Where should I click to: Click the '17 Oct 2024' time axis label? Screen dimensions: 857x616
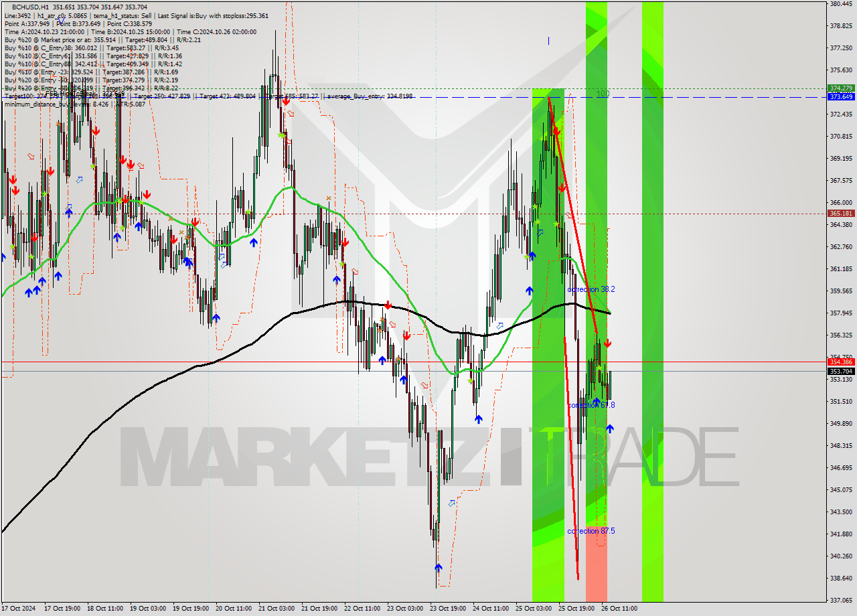(x=19, y=609)
